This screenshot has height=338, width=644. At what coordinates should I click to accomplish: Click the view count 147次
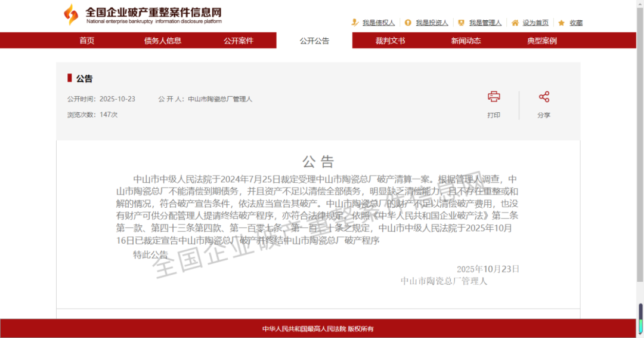pos(109,114)
